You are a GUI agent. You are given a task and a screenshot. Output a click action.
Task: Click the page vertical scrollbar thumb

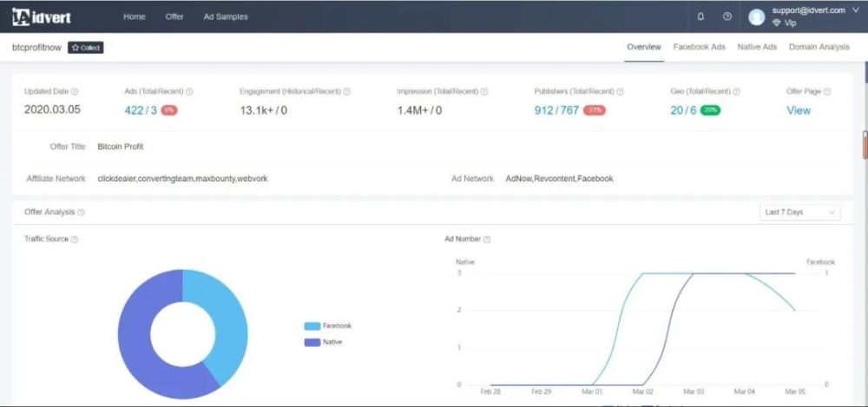click(865, 145)
